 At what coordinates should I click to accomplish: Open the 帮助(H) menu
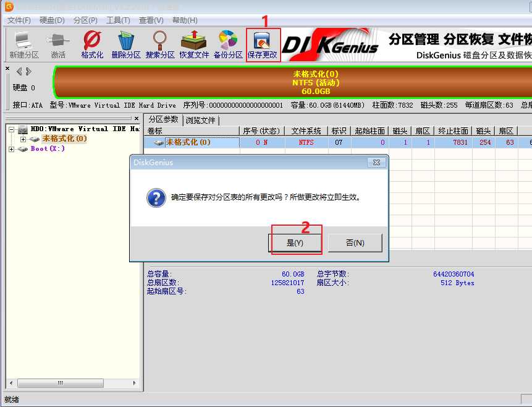point(185,20)
